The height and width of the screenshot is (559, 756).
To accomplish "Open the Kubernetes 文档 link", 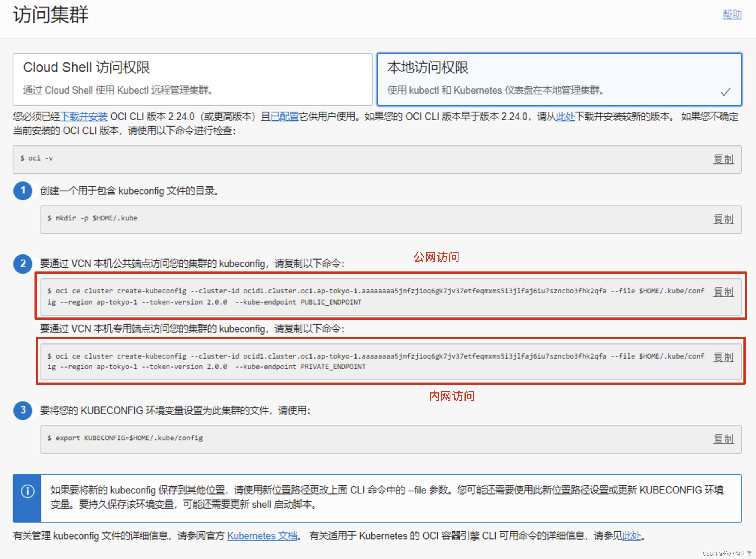I will pos(262,536).
